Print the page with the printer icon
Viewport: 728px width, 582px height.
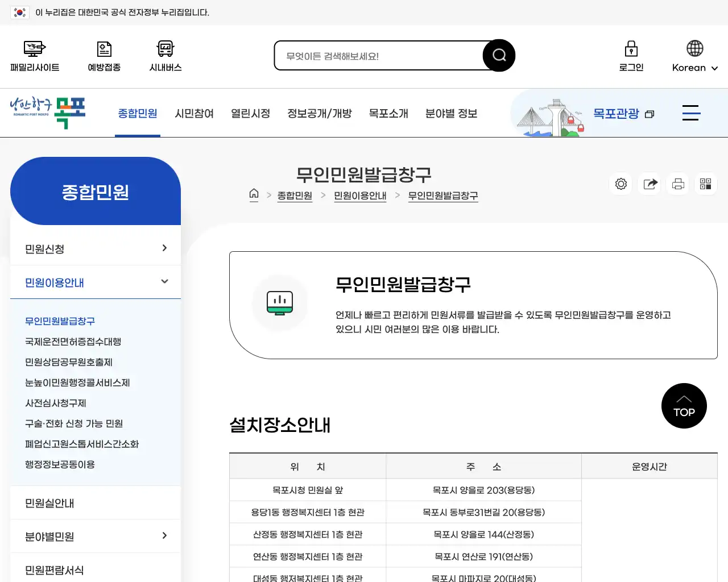pos(677,184)
